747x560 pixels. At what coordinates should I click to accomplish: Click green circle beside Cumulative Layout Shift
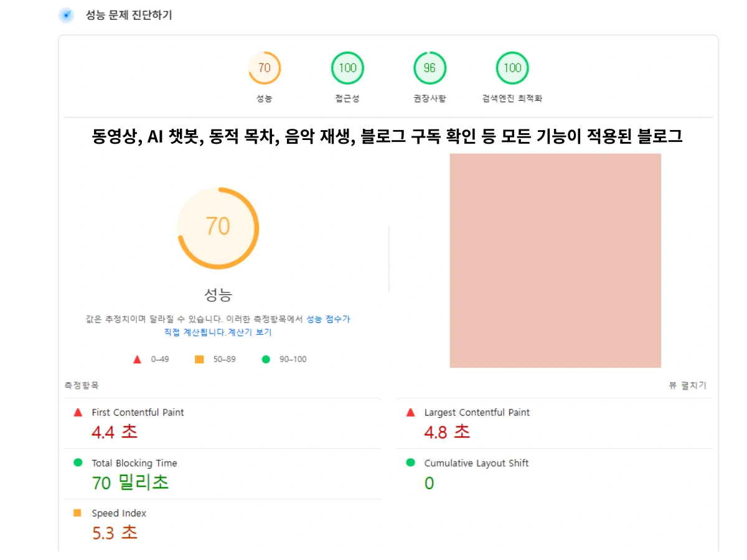click(x=410, y=462)
